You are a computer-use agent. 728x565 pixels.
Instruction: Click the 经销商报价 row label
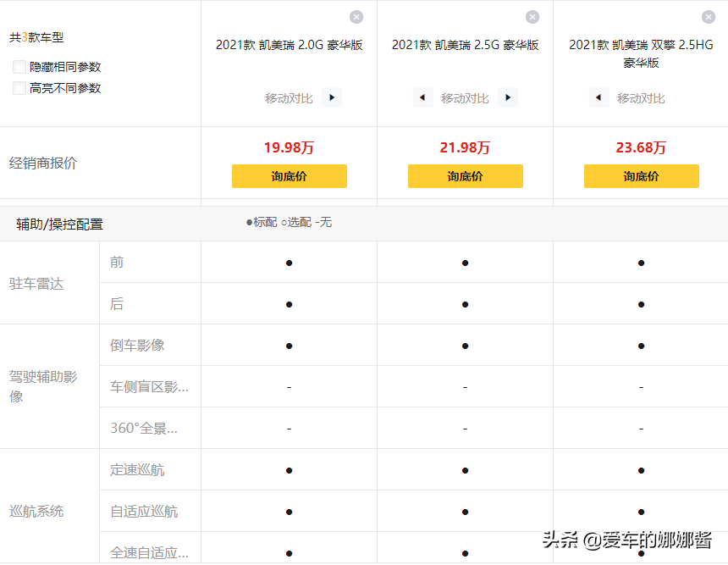(43, 163)
